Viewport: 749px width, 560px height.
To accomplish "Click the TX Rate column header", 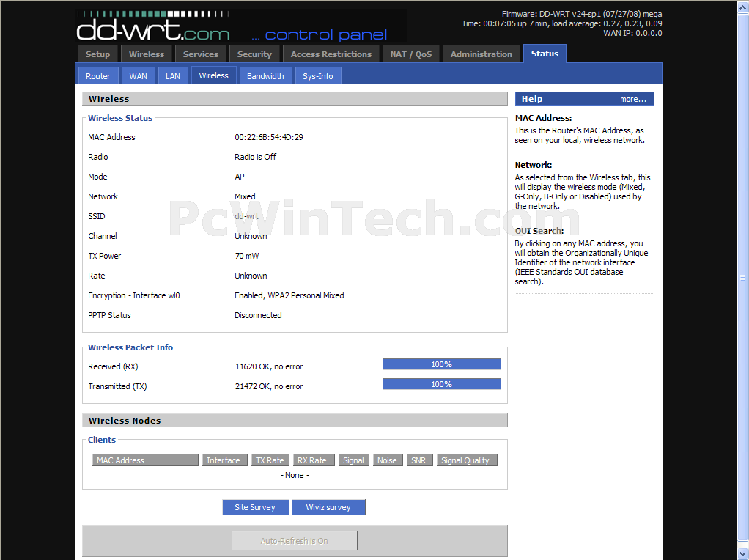I will click(270, 460).
